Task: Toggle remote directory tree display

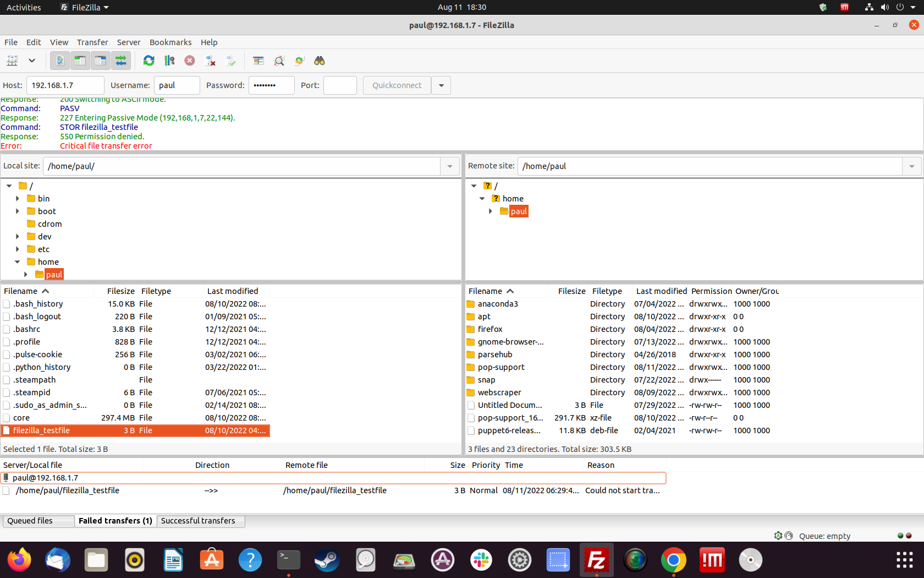Action: click(x=101, y=61)
